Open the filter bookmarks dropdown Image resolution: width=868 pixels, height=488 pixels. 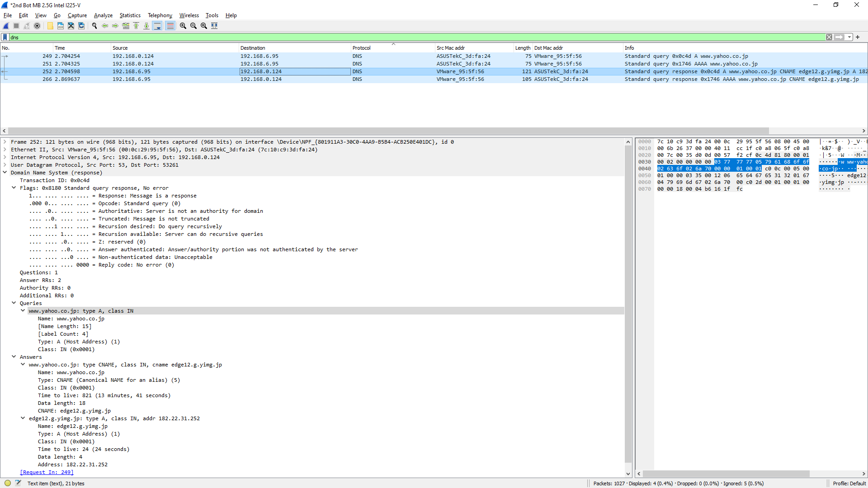pos(5,37)
